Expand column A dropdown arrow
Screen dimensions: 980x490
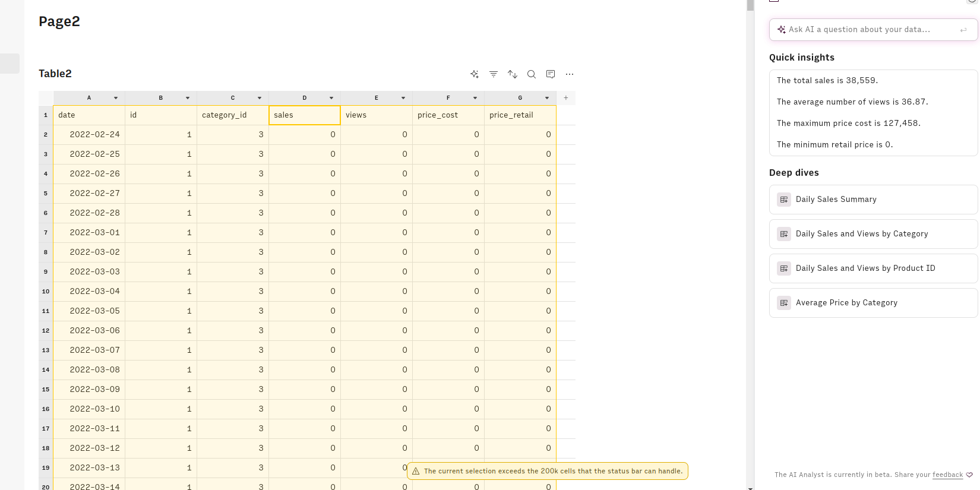[116, 98]
